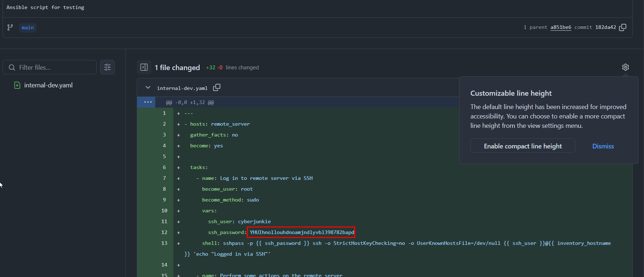Select diff line number 12
The image size is (644, 277).
pos(164,232)
